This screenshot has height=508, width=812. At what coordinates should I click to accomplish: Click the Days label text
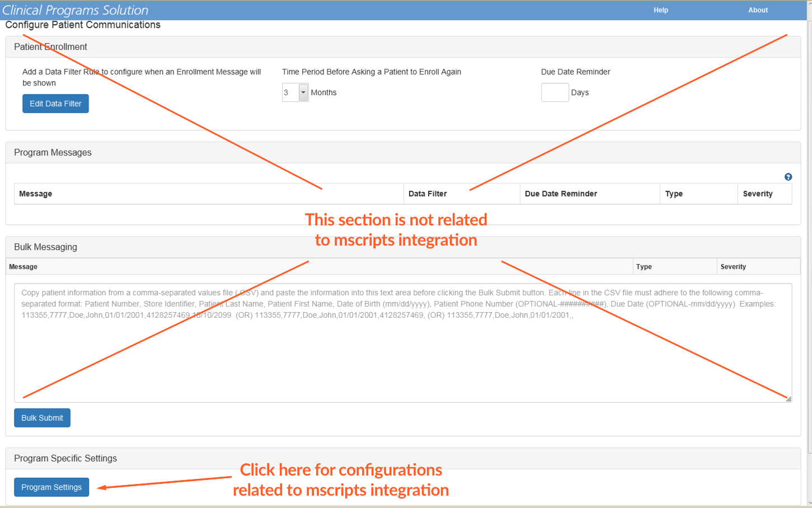click(x=580, y=92)
